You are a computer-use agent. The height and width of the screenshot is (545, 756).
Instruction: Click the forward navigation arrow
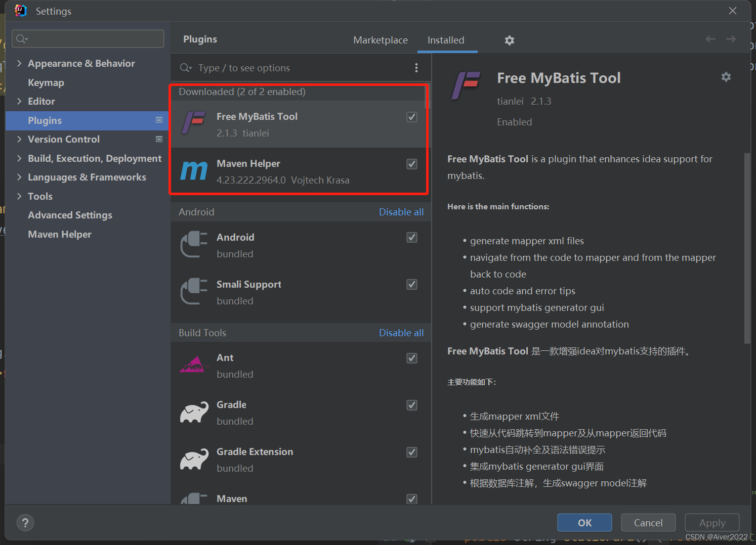(x=731, y=39)
